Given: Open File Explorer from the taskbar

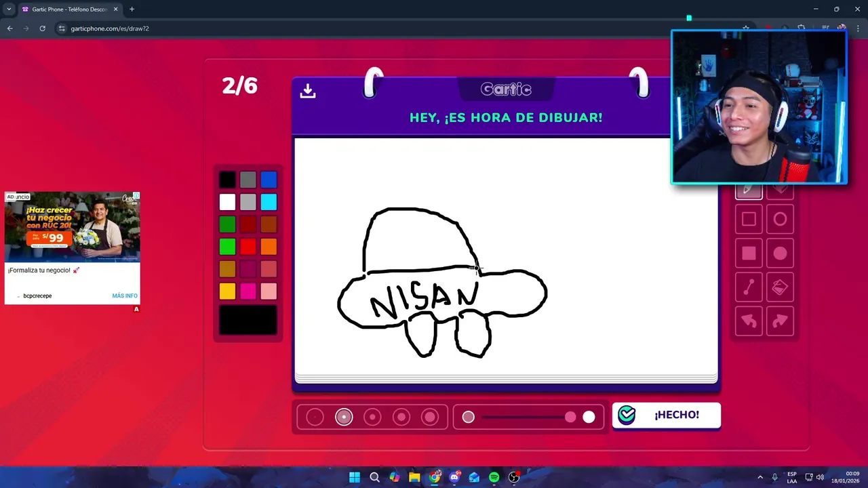Looking at the screenshot, I should [414, 477].
